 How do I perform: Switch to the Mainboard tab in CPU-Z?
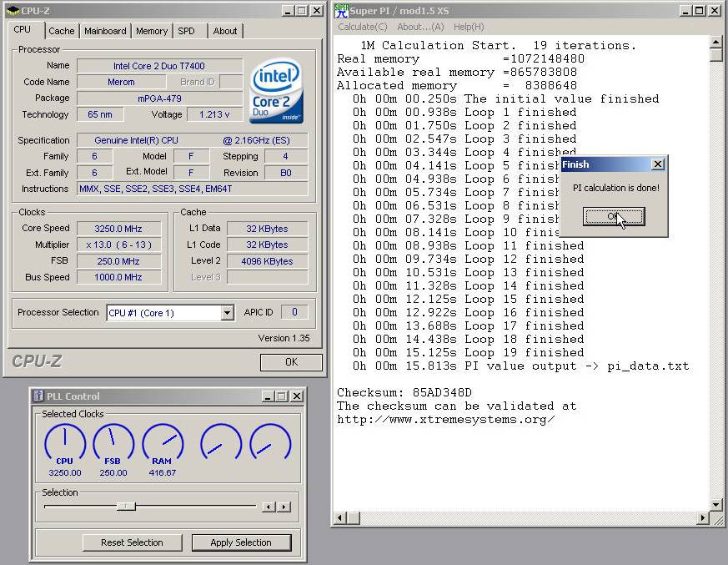(x=105, y=31)
